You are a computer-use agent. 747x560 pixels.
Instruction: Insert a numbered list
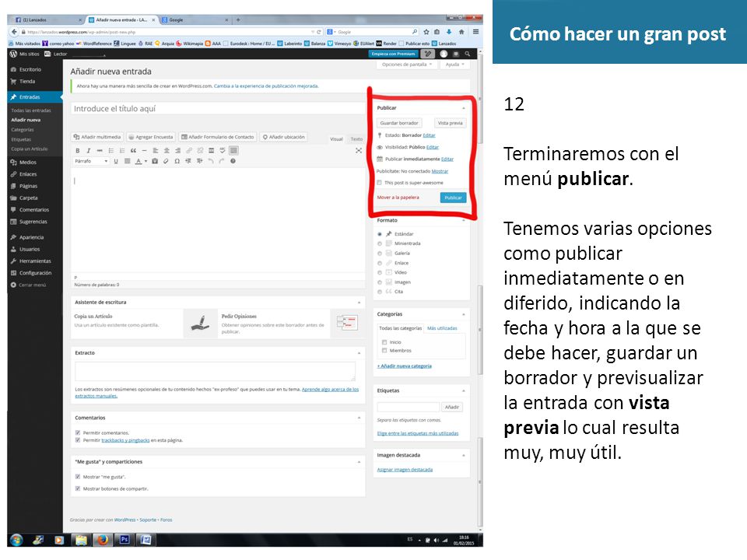[x=122, y=150]
